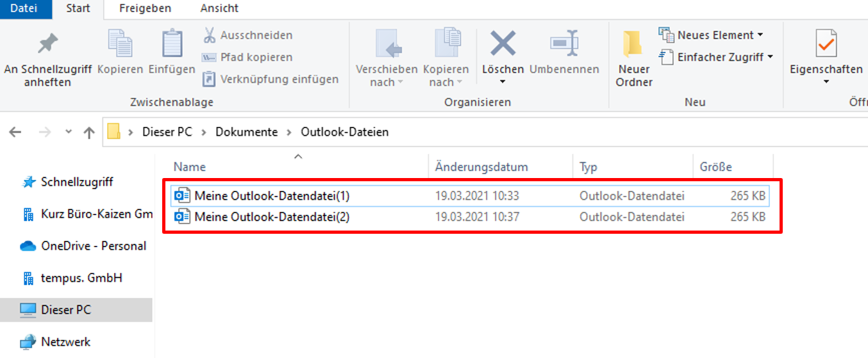Create a folder with Neuer Ordner

[x=634, y=59]
